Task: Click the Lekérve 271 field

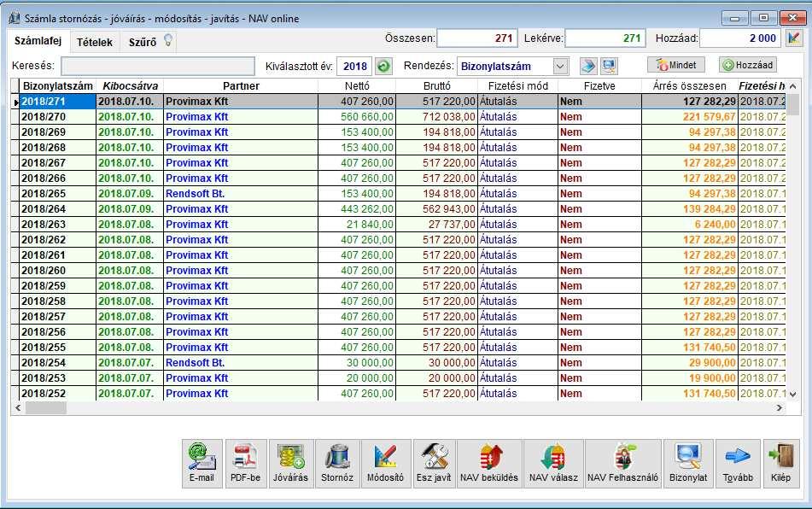Action: coord(605,38)
